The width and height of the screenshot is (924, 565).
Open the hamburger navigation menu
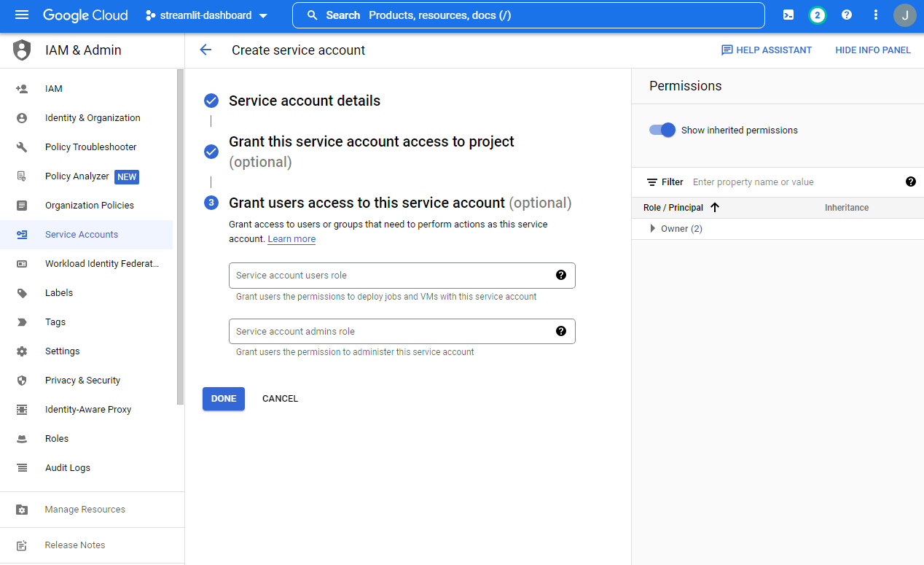pyautogui.click(x=22, y=15)
